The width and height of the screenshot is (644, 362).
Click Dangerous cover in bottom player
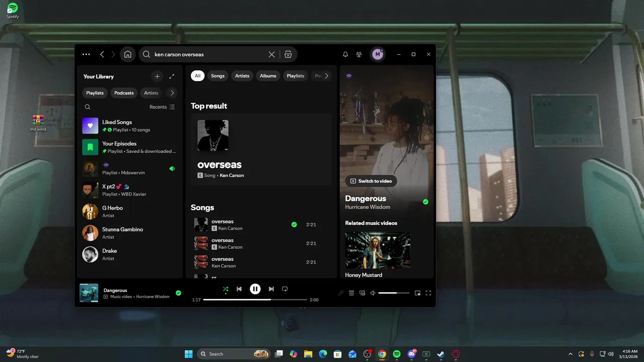(x=89, y=293)
